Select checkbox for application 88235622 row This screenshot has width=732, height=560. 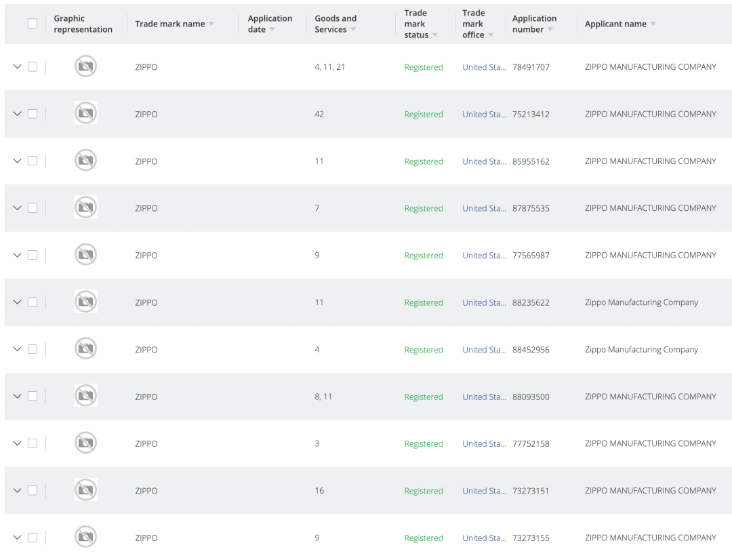(x=33, y=302)
